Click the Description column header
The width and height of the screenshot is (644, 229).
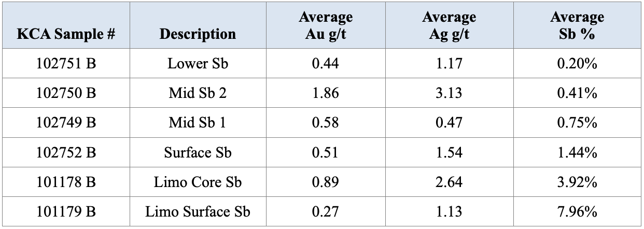pyautogui.click(x=198, y=34)
